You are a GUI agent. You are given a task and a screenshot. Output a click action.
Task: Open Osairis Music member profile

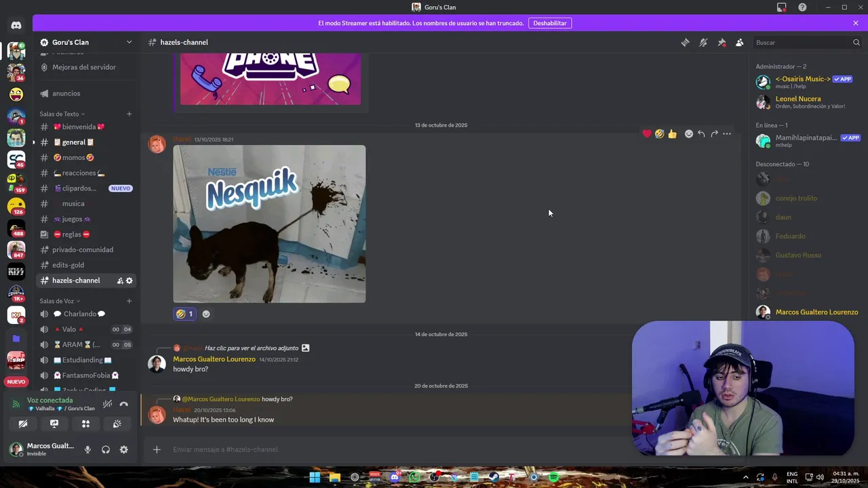pyautogui.click(x=808, y=82)
